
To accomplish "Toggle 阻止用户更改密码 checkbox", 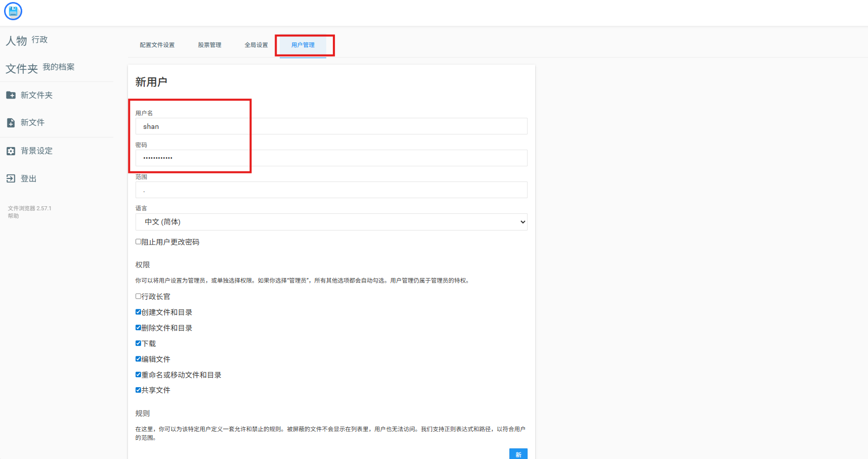I will tap(138, 242).
